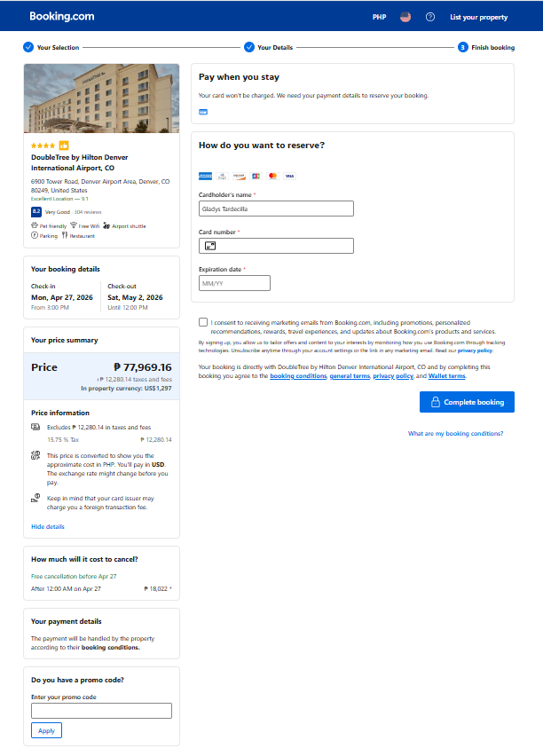Click the Mastercard card icon
543x756 pixels.
tap(272, 176)
